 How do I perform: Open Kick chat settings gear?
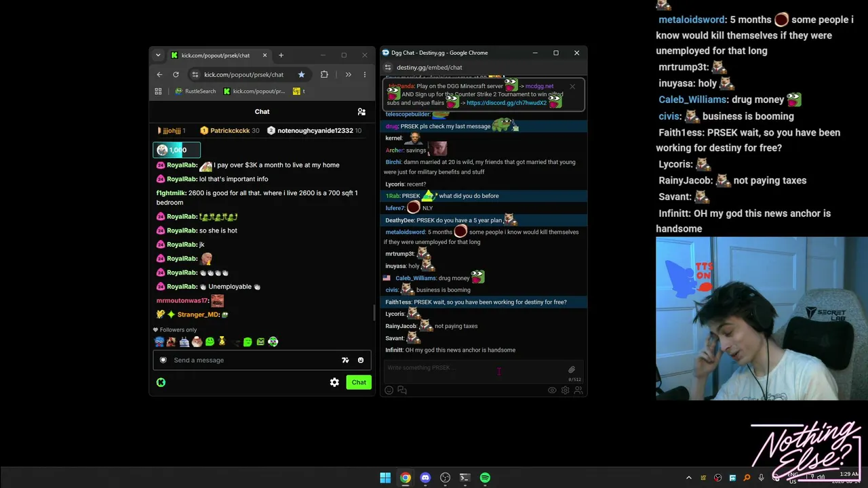[334, 382]
